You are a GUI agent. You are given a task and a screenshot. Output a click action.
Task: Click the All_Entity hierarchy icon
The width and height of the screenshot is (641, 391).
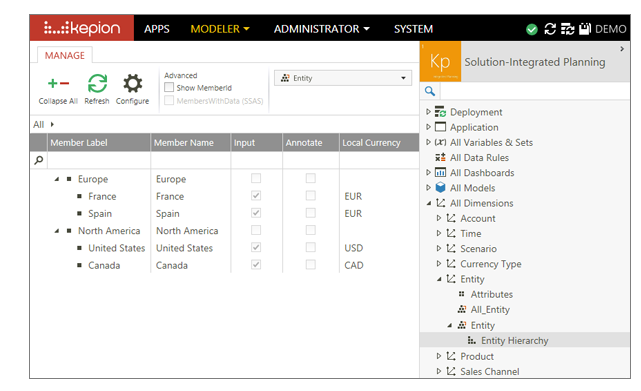(462, 309)
